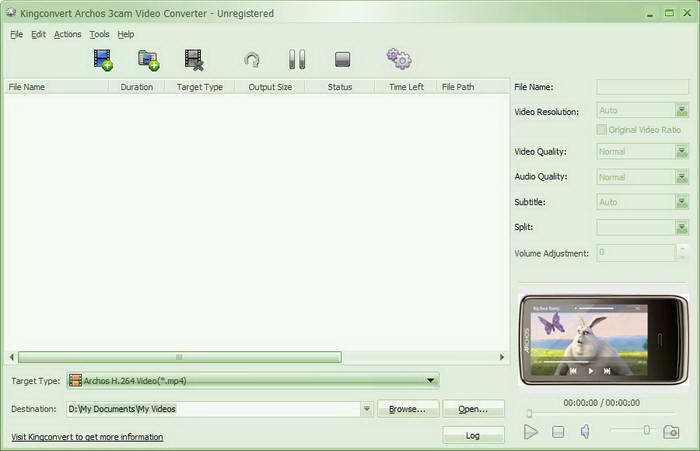The width and height of the screenshot is (700, 451).
Task: Play the preview video
Action: (531, 432)
